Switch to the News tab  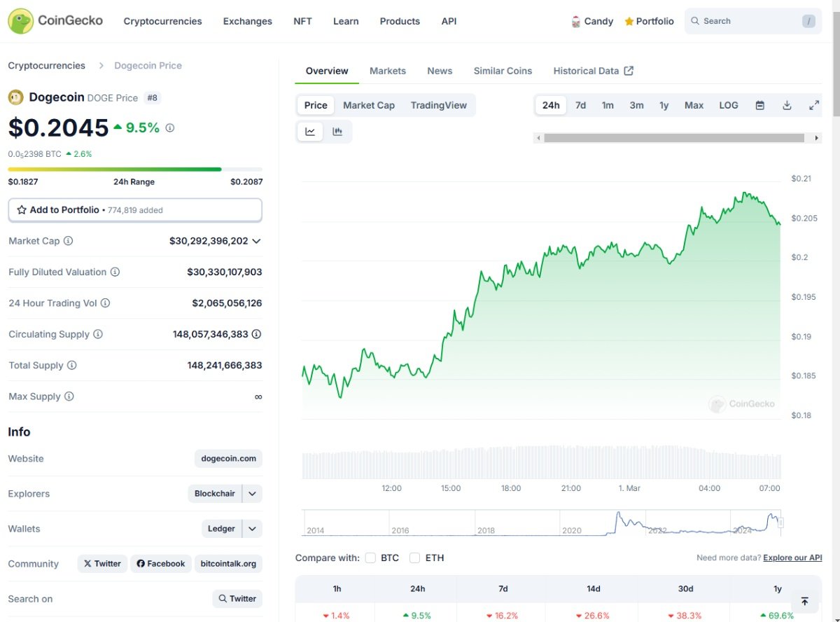tap(440, 71)
